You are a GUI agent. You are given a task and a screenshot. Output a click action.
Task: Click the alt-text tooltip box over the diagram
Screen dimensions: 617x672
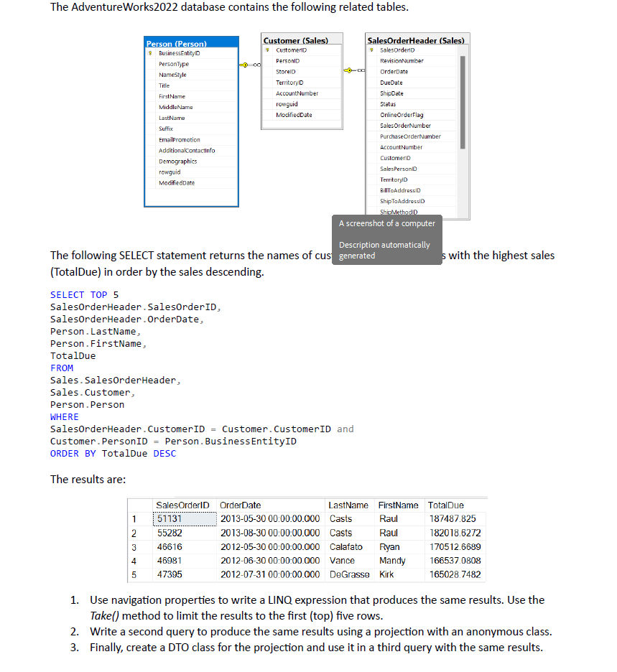coord(387,239)
